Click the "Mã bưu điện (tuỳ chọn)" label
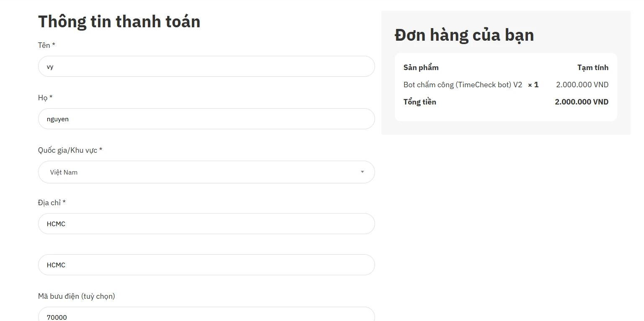 coord(76,296)
